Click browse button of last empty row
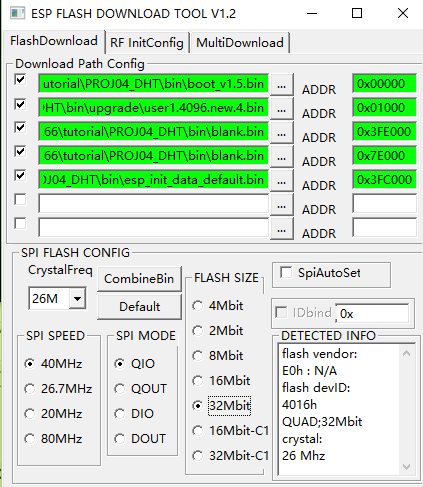This screenshot has width=423, height=487. pos(282,228)
